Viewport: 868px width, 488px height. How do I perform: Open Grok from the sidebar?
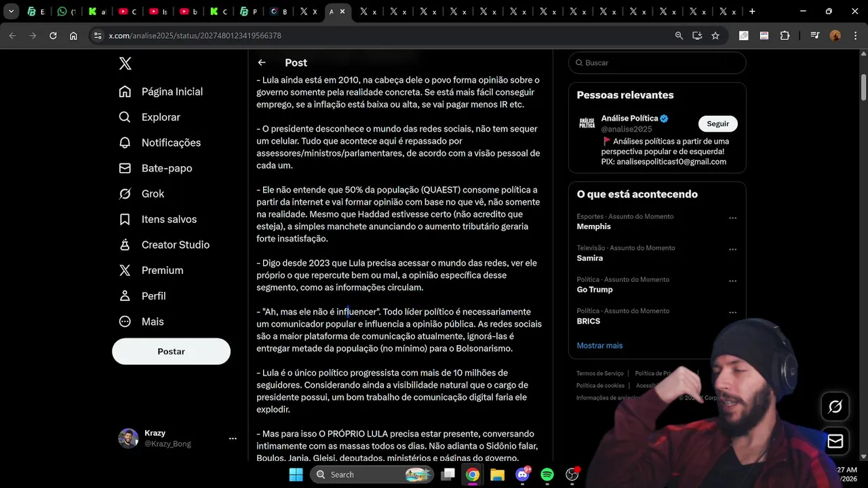click(141, 194)
